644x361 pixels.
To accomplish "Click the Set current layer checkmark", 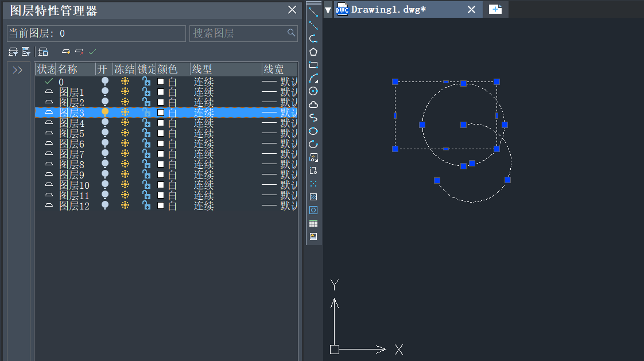I will click(92, 52).
